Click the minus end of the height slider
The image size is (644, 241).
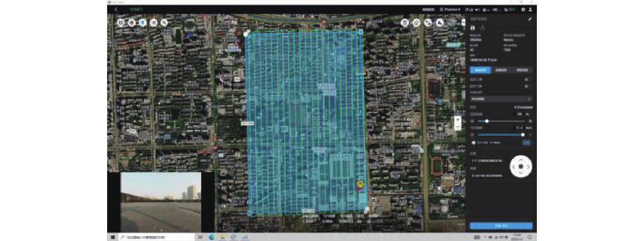pyautogui.click(x=473, y=121)
